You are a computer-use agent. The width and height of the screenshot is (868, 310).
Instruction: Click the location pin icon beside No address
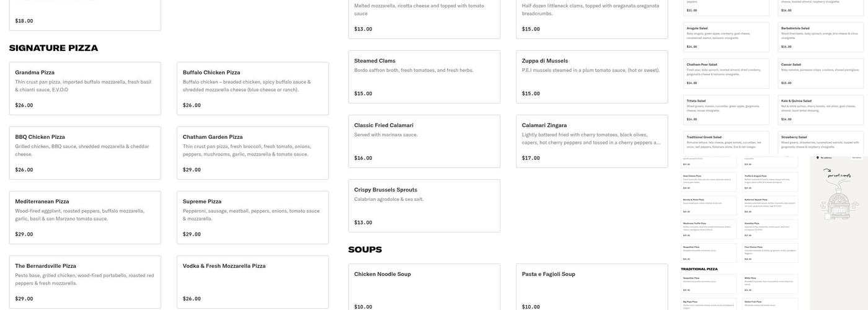click(817, 157)
